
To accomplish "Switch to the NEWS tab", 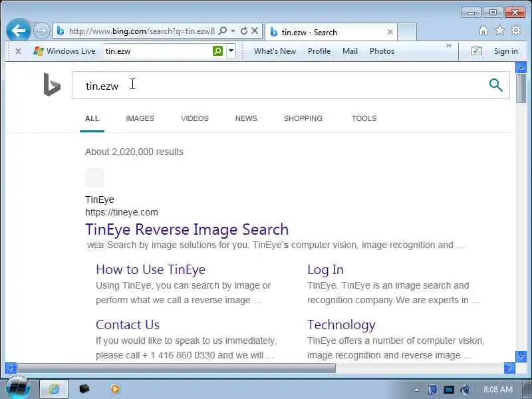I will pyautogui.click(x=246, y=118).
